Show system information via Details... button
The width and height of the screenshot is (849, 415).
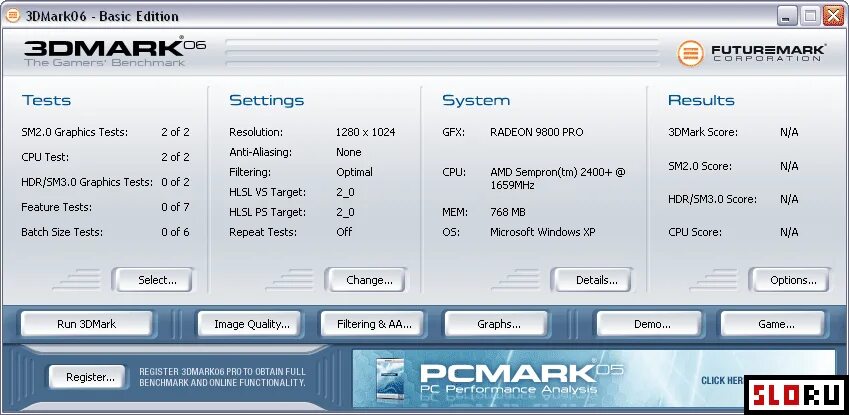591,280
